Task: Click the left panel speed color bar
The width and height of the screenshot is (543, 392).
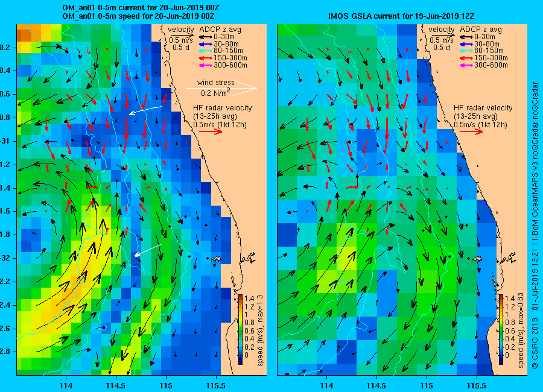Action: click(240, 329)
